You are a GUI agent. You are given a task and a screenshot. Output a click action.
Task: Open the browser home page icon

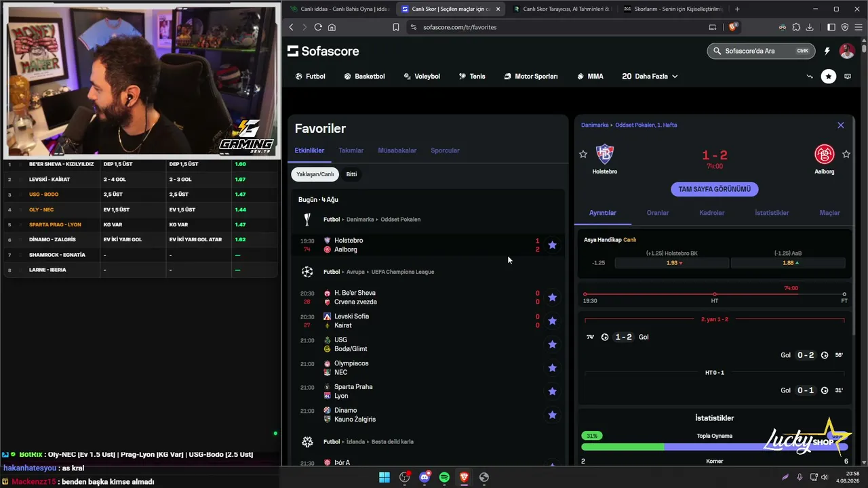[332, 27]
